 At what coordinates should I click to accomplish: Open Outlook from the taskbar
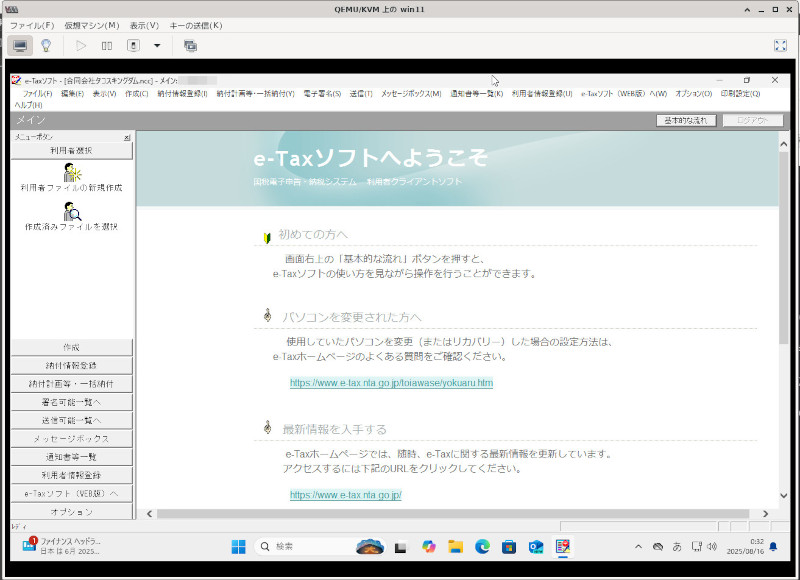(536, 547)
